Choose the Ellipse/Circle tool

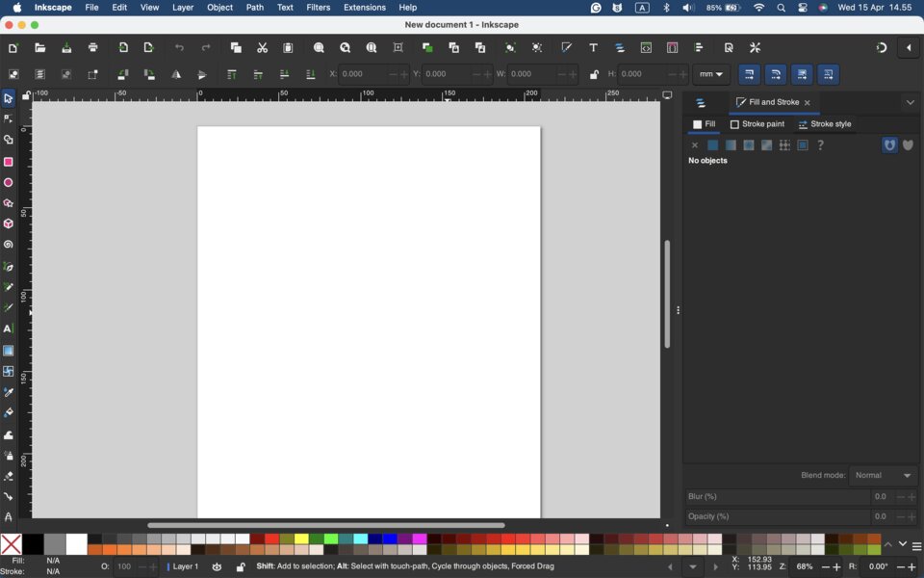click(9, 183)
